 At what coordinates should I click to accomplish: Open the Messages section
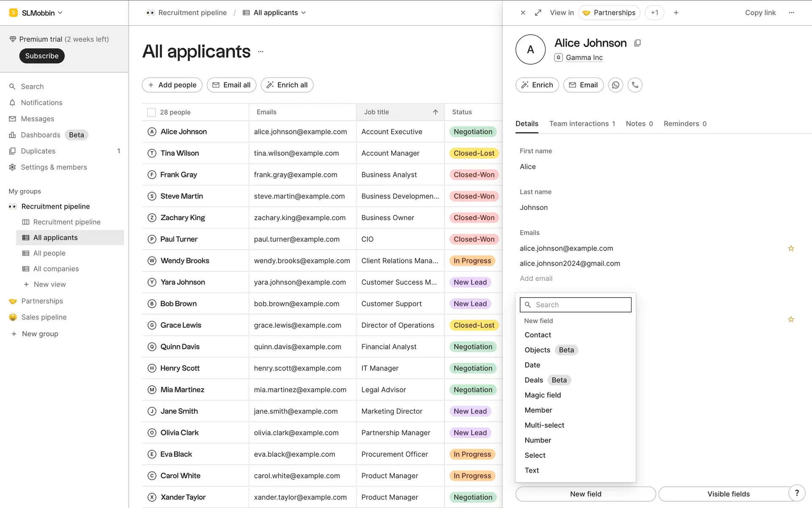[37, 119]
